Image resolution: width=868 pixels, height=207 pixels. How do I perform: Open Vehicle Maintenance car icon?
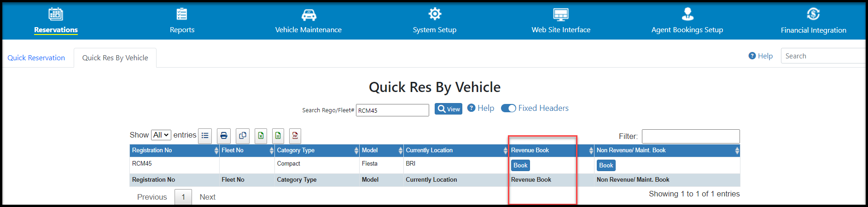[309, 15]
